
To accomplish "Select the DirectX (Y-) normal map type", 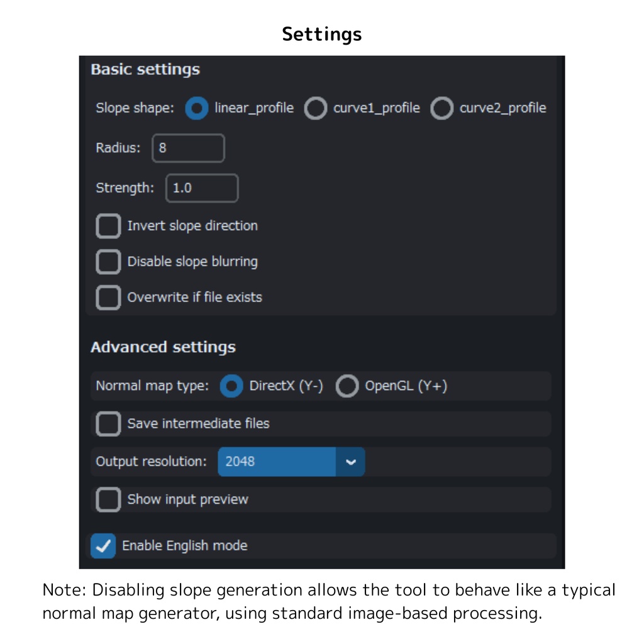I will pyautogui.click(x=231, y=386).
